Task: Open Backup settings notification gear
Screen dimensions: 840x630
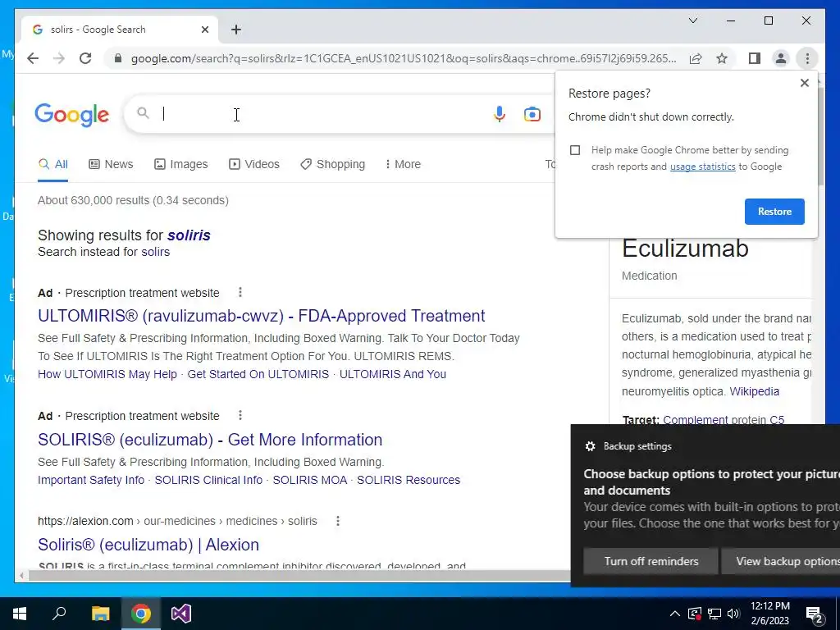Action: 590,446
